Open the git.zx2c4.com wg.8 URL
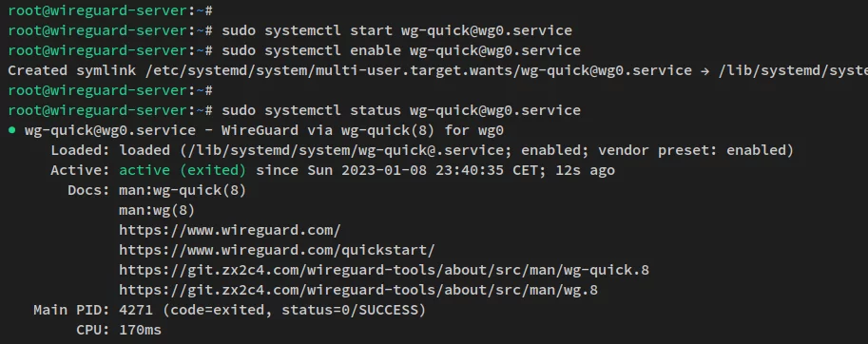The height and width of the screenshot is (344, 868). tap(358, 290)
